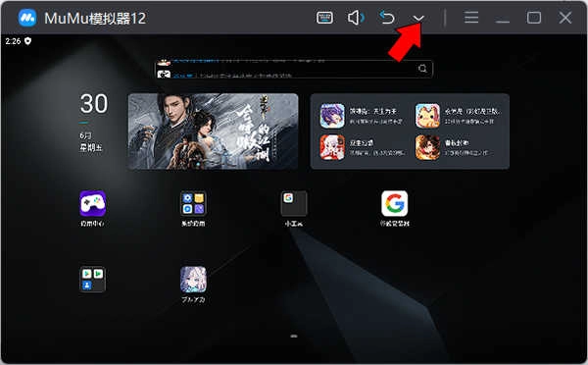Open the purple-haired character game icon
Viewport: 588px width, 365px height.
coord(332,116)
